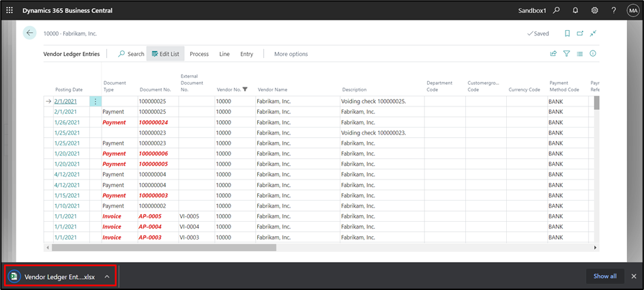Viewport: 644px width, 290px height.
Task: Click the Currency Code column header
Action: [524, 89]
